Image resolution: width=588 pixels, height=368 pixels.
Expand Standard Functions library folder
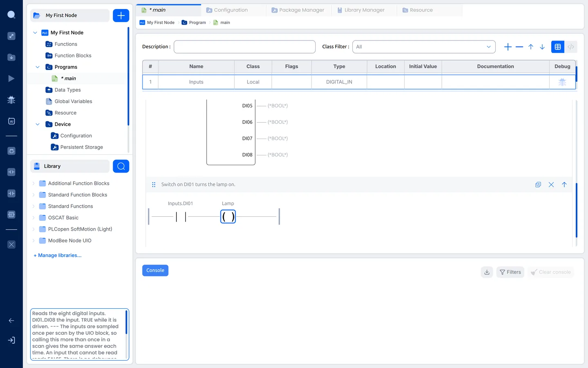point(33,206)
